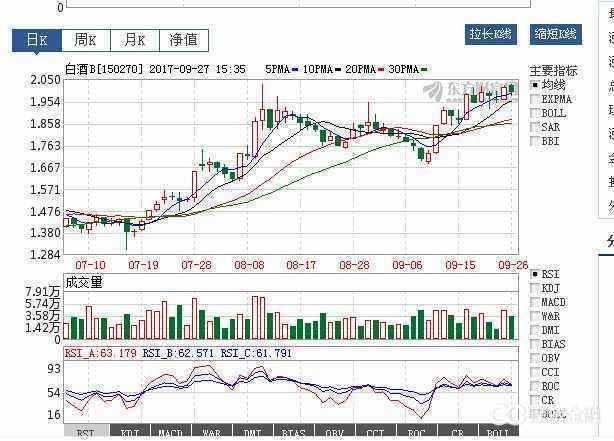Click the 缩短K线 shorten button
This screenshot has width=614, height=441.
(555, 34)
